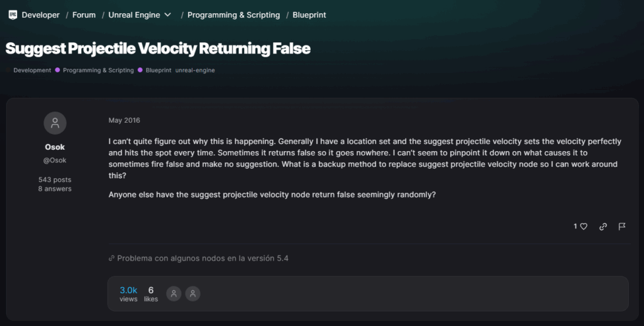The image size is (644, 326).
Task: Click second participant avatar in summary bar
Action: coord(193,293)
